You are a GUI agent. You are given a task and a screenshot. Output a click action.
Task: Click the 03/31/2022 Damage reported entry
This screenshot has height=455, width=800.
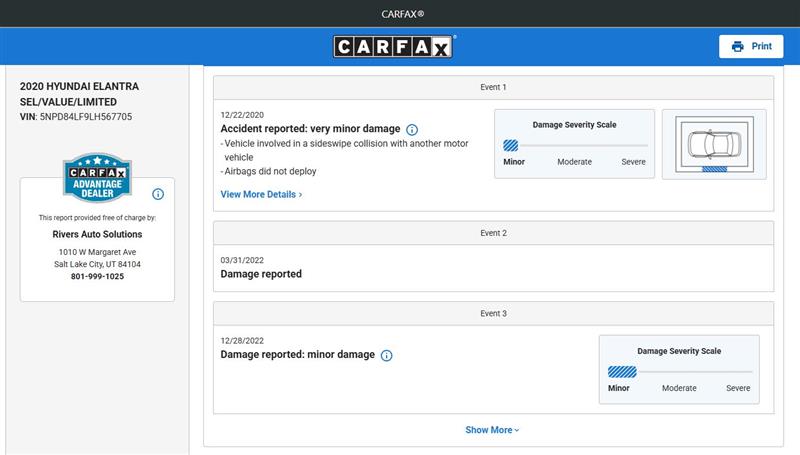pyautogui.click(x=261, y=274)
